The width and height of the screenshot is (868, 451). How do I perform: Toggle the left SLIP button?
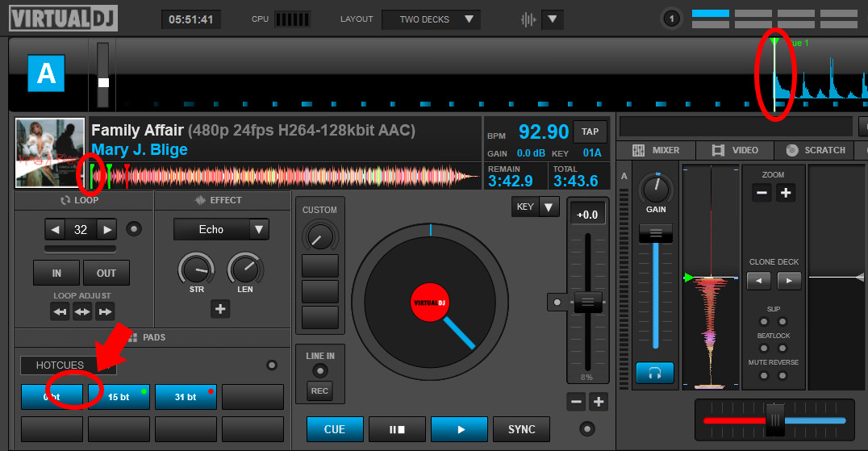[x=764, y=322]
